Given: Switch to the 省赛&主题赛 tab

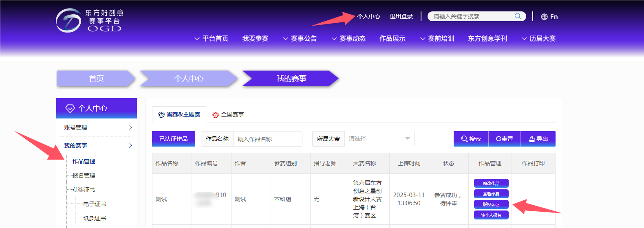Looking at the screenshot, I should (x=179, y=115).
